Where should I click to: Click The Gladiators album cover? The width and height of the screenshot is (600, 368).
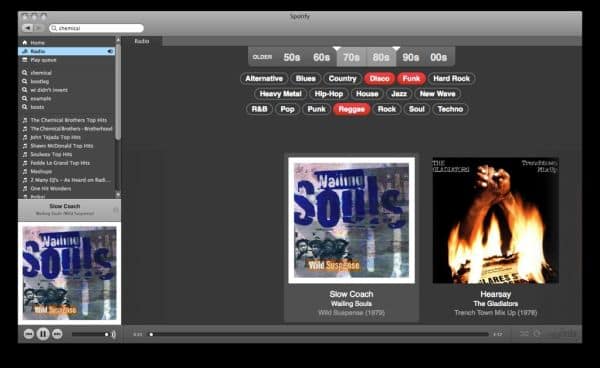(496, 220)
